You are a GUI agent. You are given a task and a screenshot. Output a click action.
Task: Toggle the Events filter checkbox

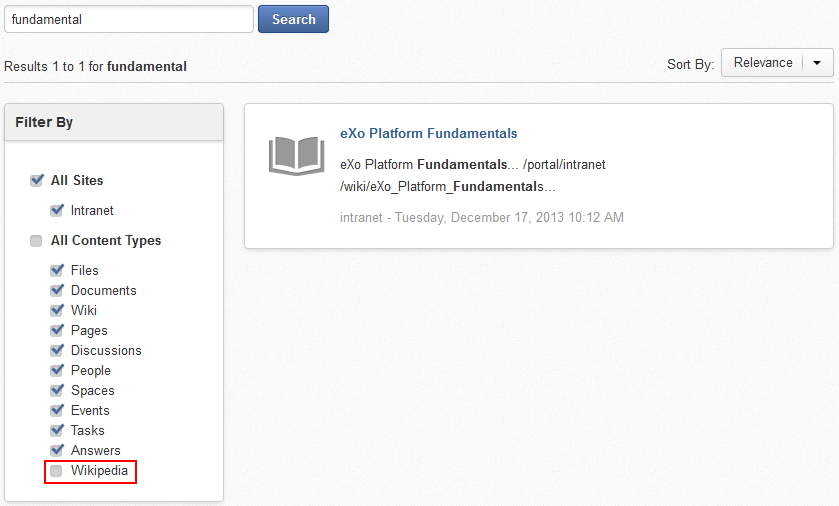(57, 410)
